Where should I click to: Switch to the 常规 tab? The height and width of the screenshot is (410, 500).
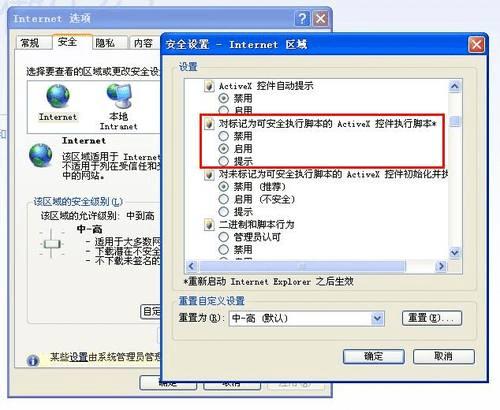pyautogui.click(x=30, y=43)
